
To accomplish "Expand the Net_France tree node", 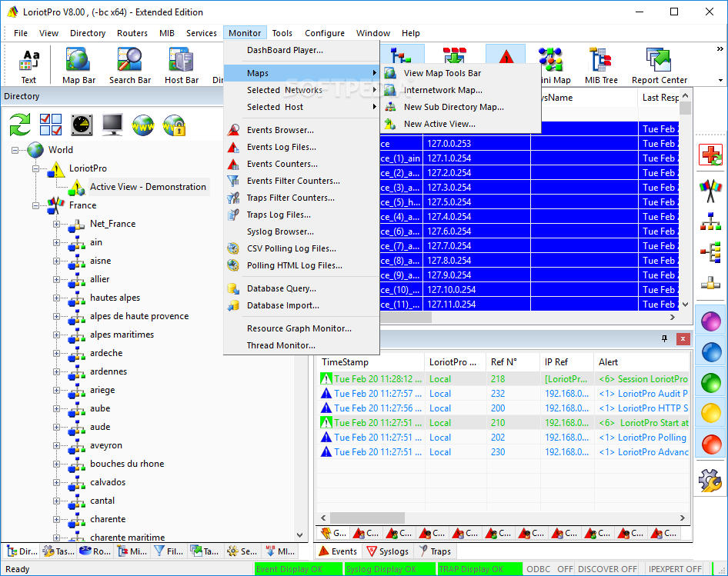I will [x=57, y=225].
